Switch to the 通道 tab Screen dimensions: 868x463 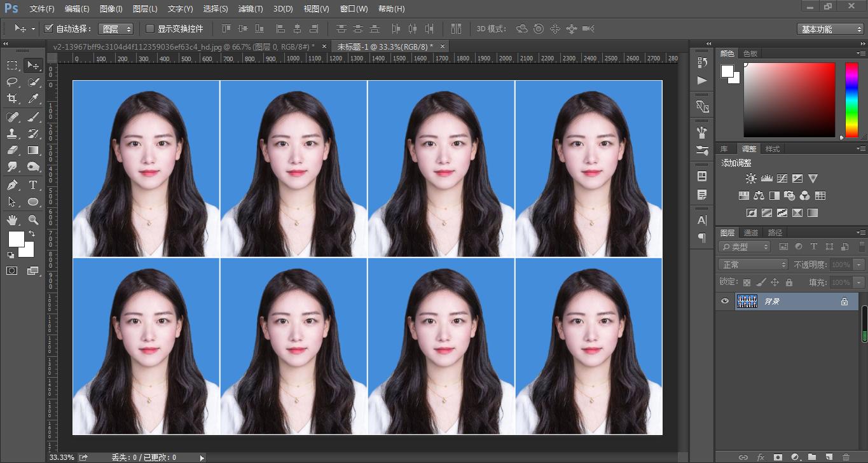751,233
